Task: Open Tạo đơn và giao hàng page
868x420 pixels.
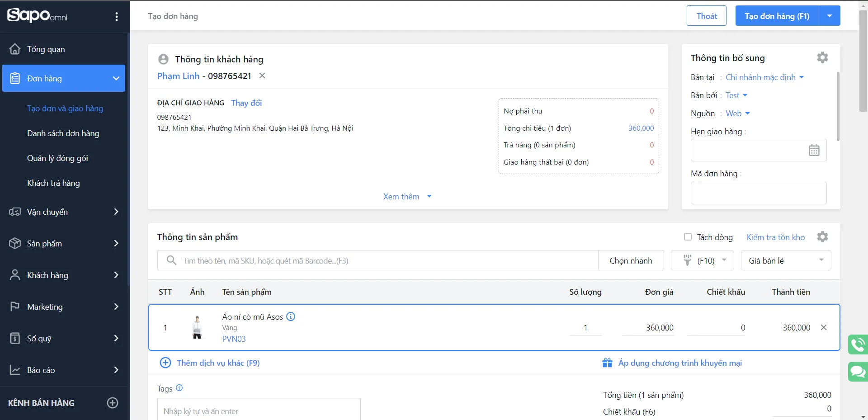Action: 65,109
